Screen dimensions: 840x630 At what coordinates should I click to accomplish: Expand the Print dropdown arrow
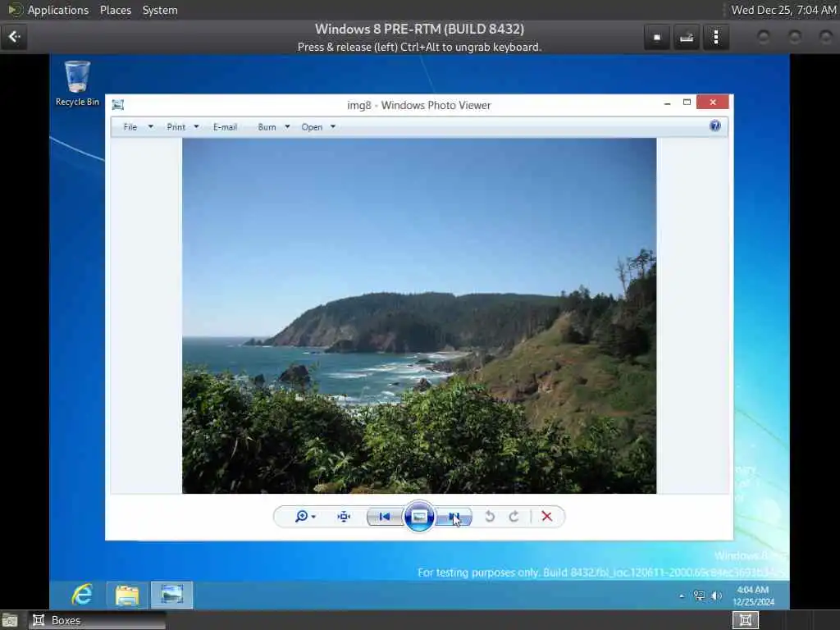(196, 127)
